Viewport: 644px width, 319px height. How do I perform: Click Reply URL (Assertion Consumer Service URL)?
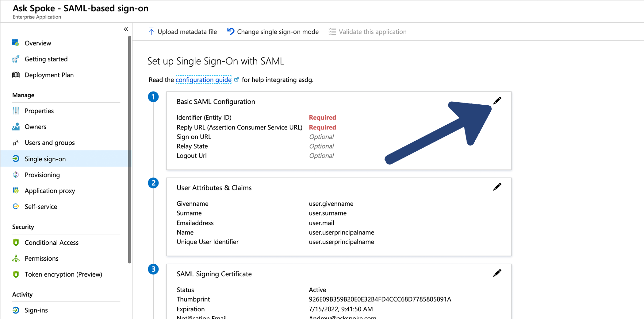pyautogui.click(x=240, y=127)
